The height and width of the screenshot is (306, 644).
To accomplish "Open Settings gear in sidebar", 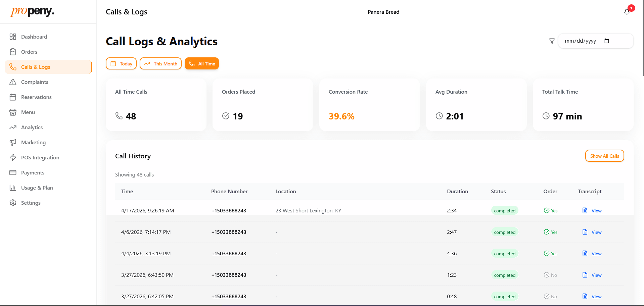I will coord(13,203).
